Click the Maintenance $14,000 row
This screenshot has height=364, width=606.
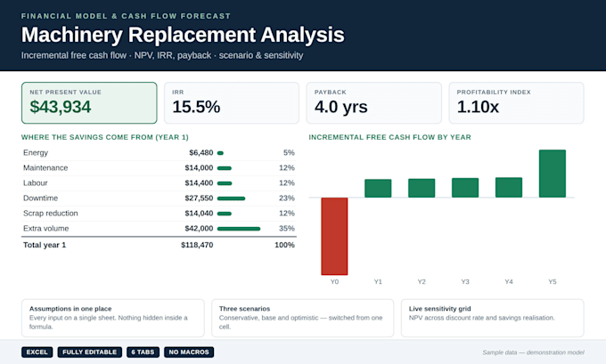point(159,168)
